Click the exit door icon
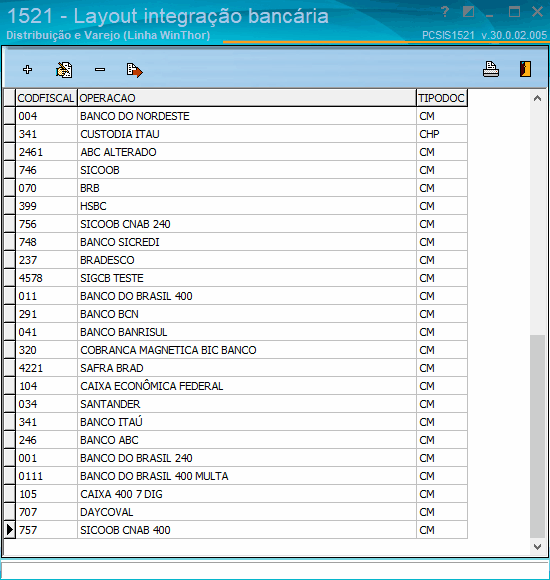Screen dimensions: 550x580 [x=525, y=69]
